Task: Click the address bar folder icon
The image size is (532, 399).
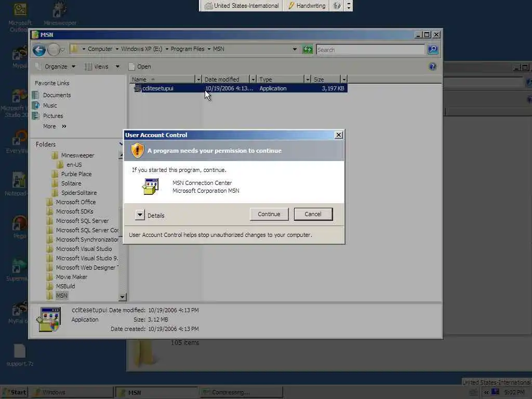Action: click(74, 49)
